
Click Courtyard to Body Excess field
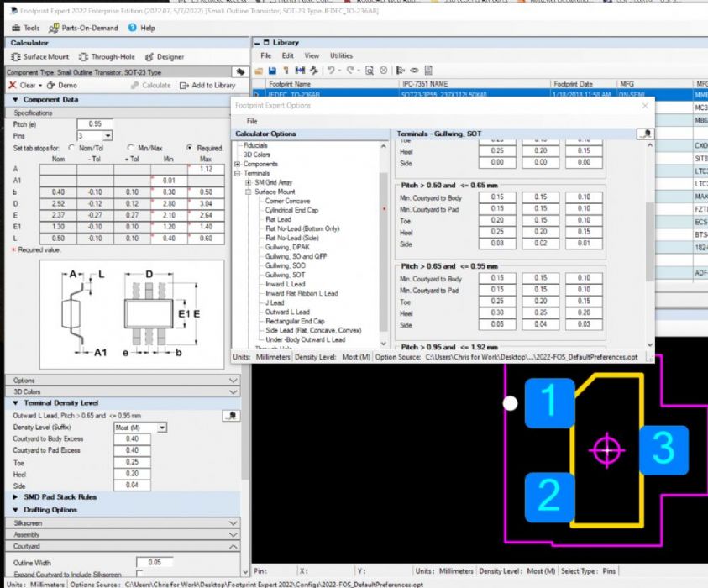(x=132, y=439)
